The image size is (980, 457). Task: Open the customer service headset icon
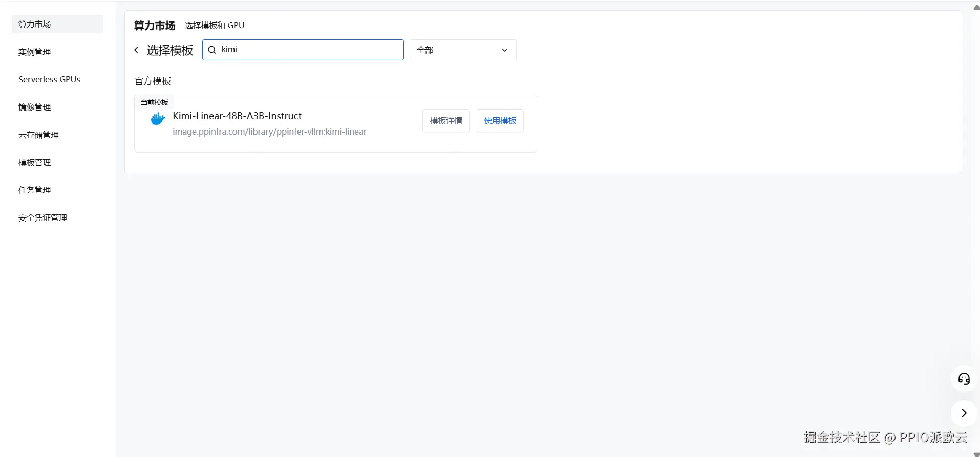964,379
